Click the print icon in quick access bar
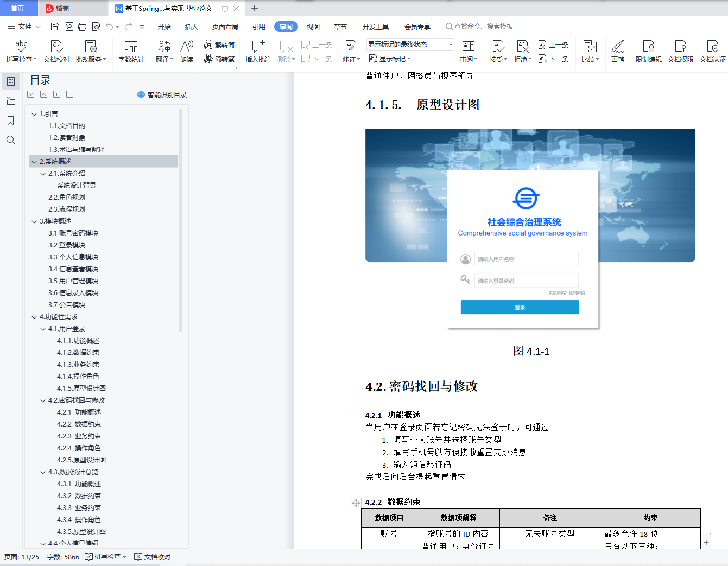 click(x=82, y=27)
